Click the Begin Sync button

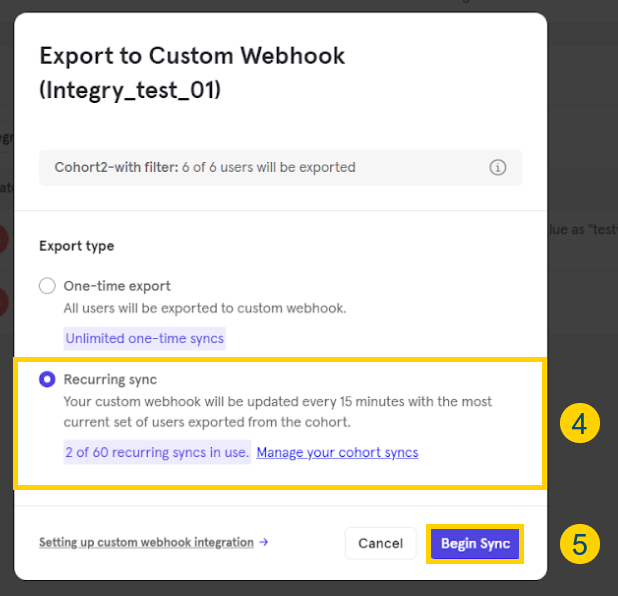[475, 544]
